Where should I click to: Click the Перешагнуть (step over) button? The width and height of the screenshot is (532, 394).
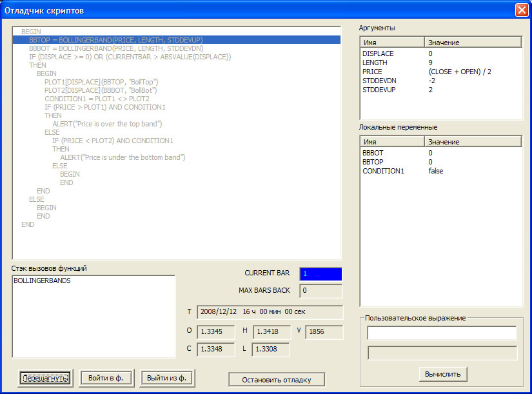(44, 379)
